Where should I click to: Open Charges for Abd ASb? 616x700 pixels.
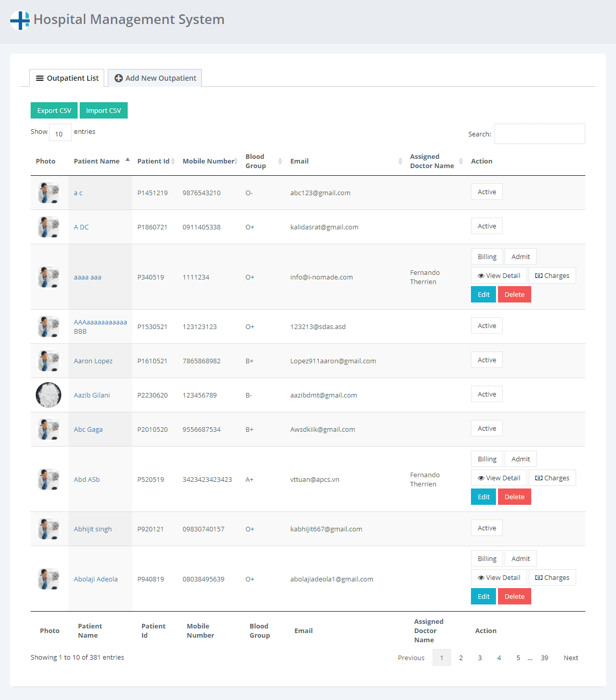tap(552, 478)
